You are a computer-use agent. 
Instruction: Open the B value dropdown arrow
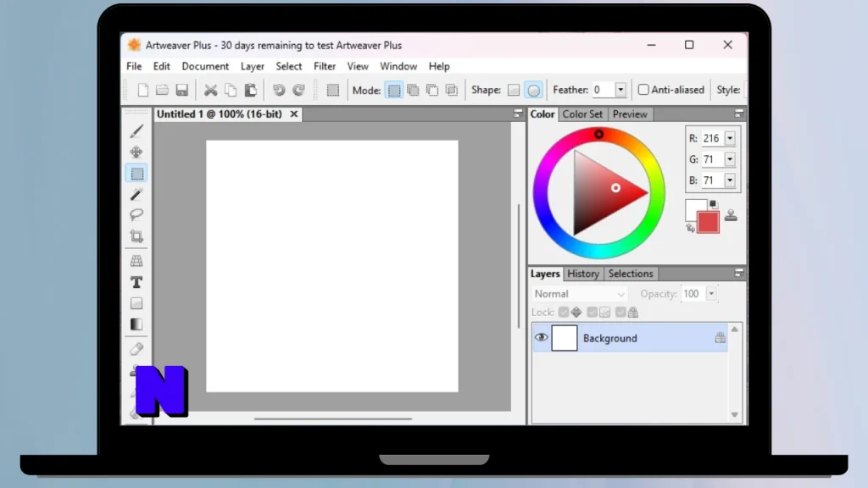(730, 180)
